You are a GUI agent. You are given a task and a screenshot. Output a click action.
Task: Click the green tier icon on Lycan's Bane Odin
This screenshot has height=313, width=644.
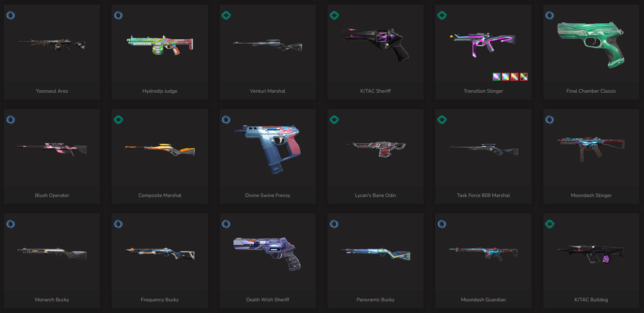pos(334,120)
